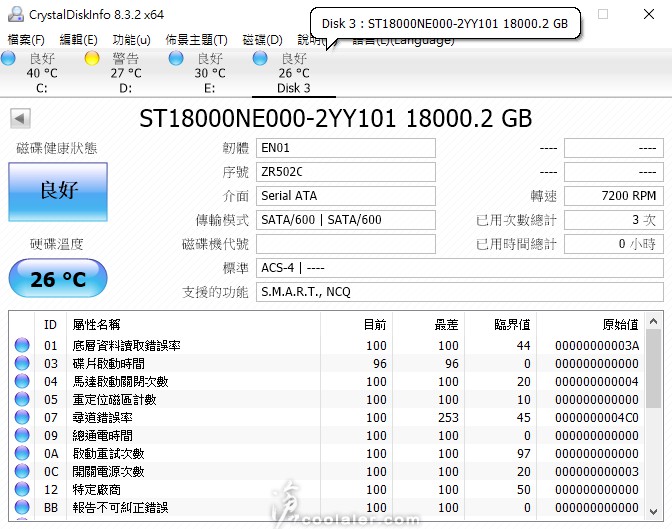Select the D: drive warning tab
This screenshot has width=672, height=529.
pos(126,72)
